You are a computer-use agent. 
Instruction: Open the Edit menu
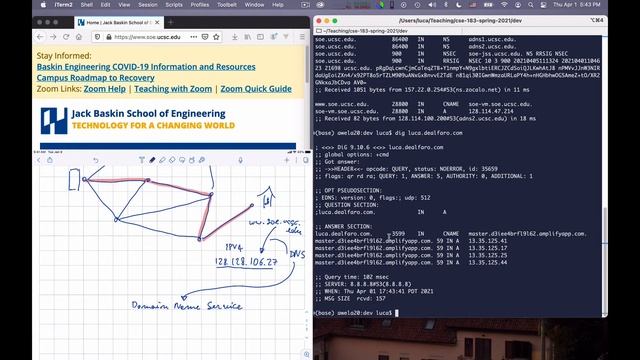click(105, 5)
